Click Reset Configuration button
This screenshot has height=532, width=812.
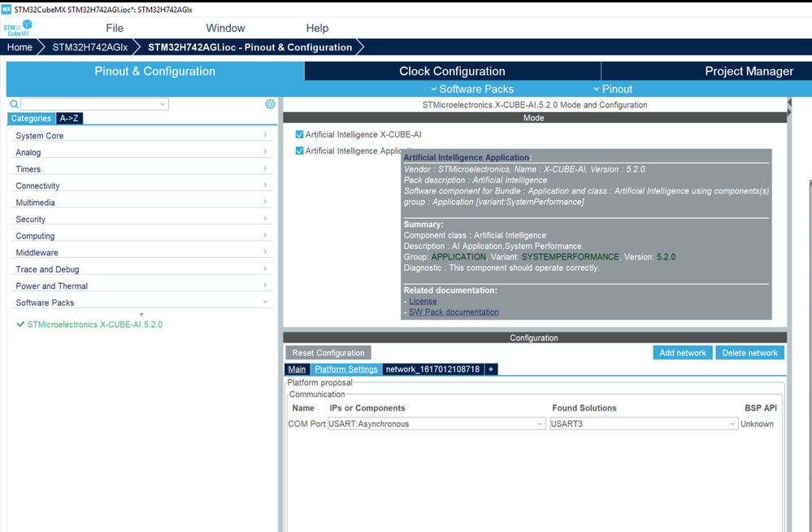(x=328, y=353)
